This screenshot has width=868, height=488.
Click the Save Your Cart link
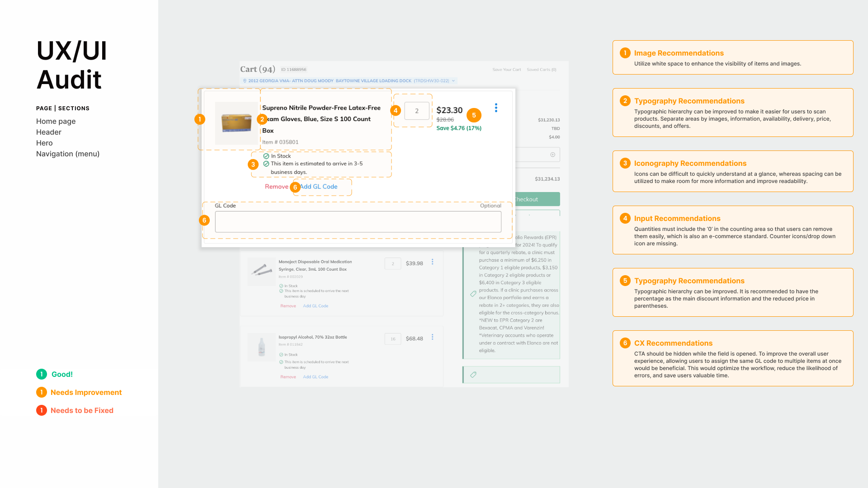point(507,70)
